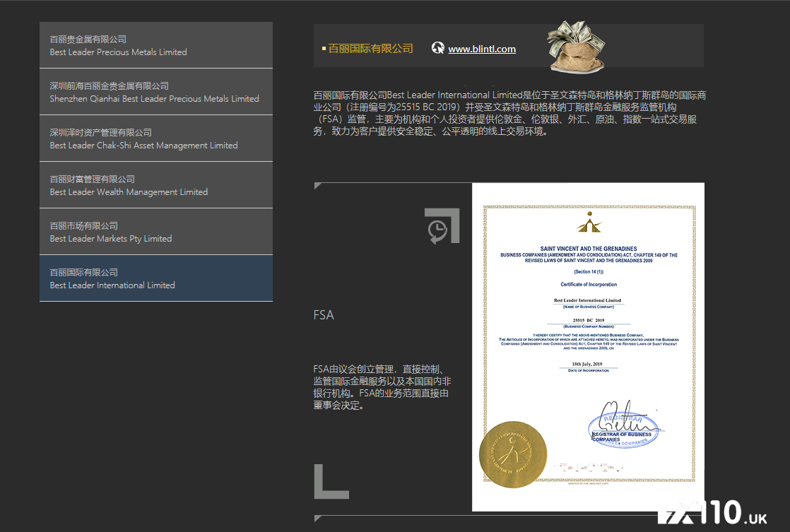The image size is (790, 532).
Task: Click the triangular emblem atop the certificate
Action: (x=589, y=222)
